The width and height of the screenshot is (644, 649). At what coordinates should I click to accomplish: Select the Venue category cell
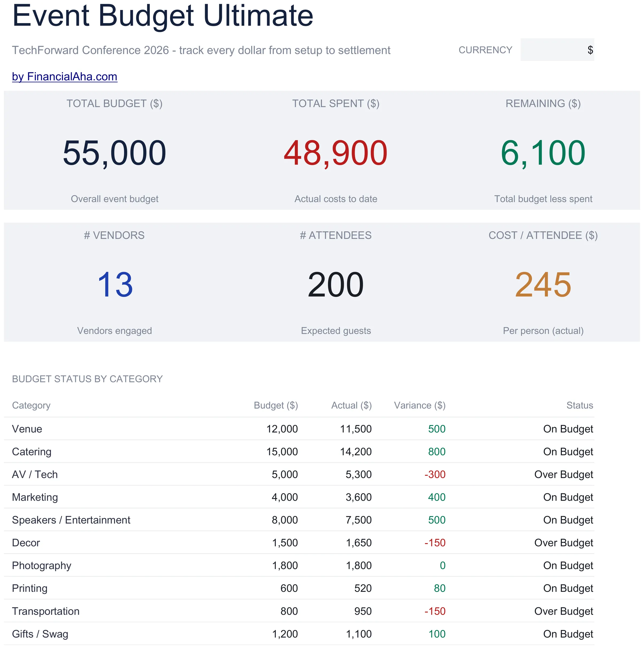click(27, 429)
